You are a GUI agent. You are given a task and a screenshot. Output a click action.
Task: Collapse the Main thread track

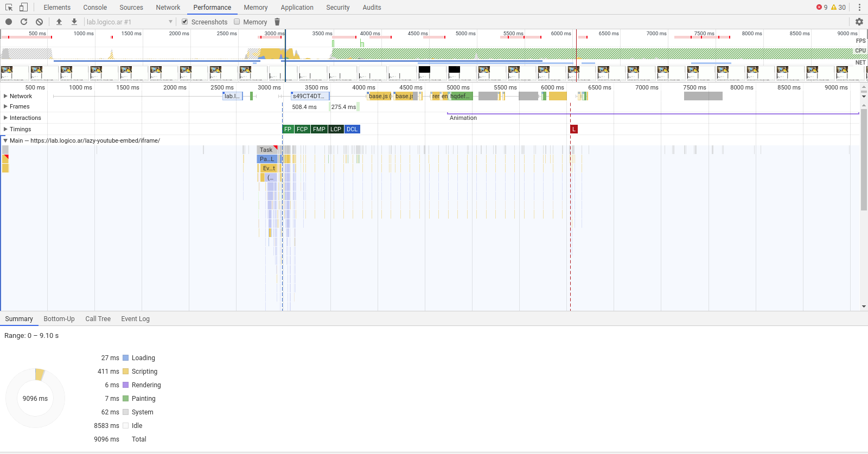[x=5, y=140]
